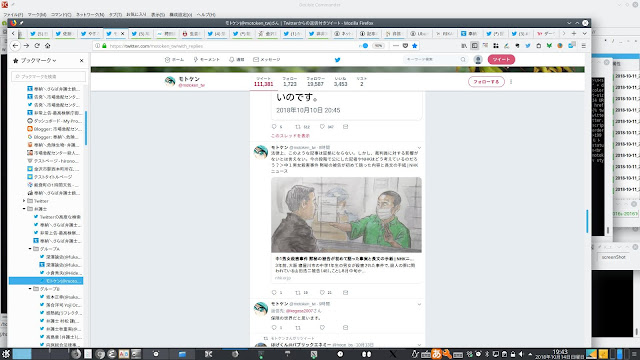640x360 pixels.
Task: Expand the Twitter bookmark folder
Action: tap(24, 201)
